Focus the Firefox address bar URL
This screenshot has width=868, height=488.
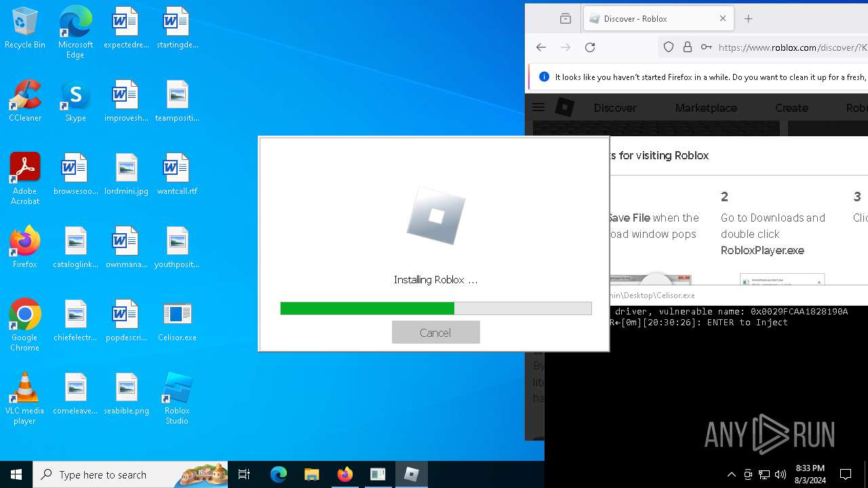click(793, 47)
